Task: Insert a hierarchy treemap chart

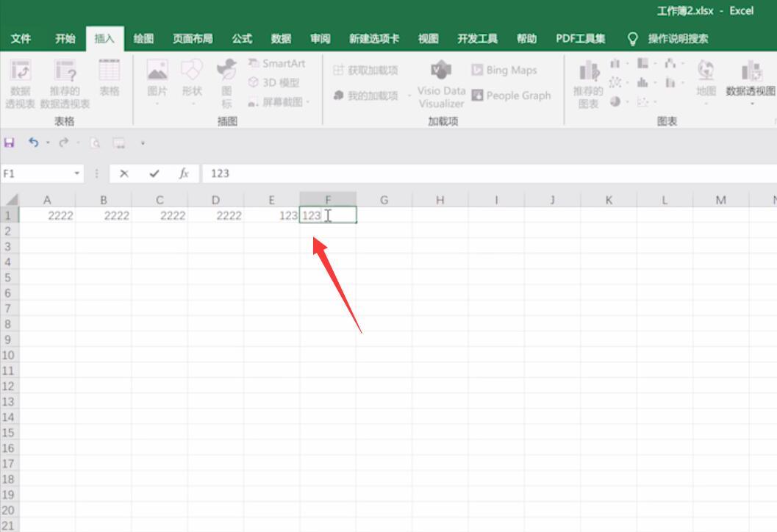Action: point(642,63)
